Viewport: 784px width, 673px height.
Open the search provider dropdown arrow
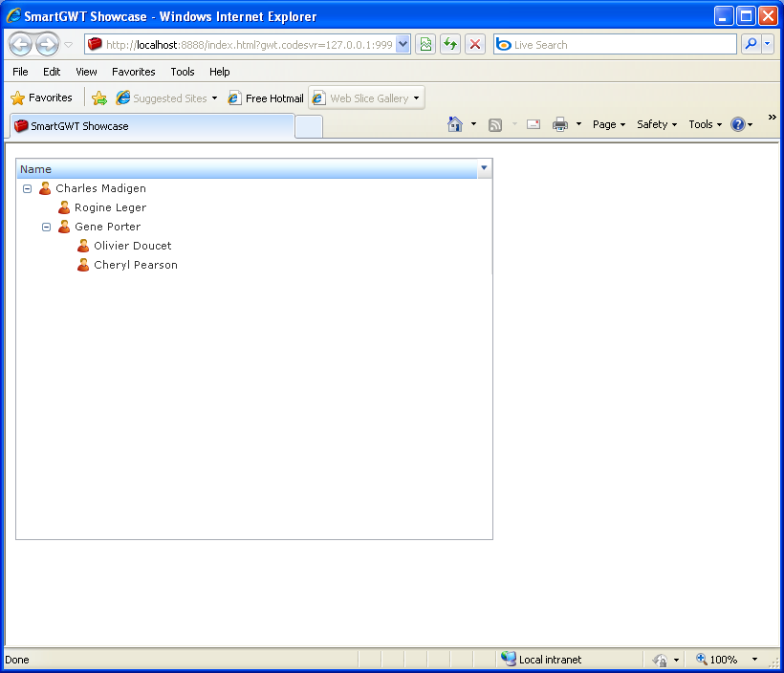tap(768, 45)
